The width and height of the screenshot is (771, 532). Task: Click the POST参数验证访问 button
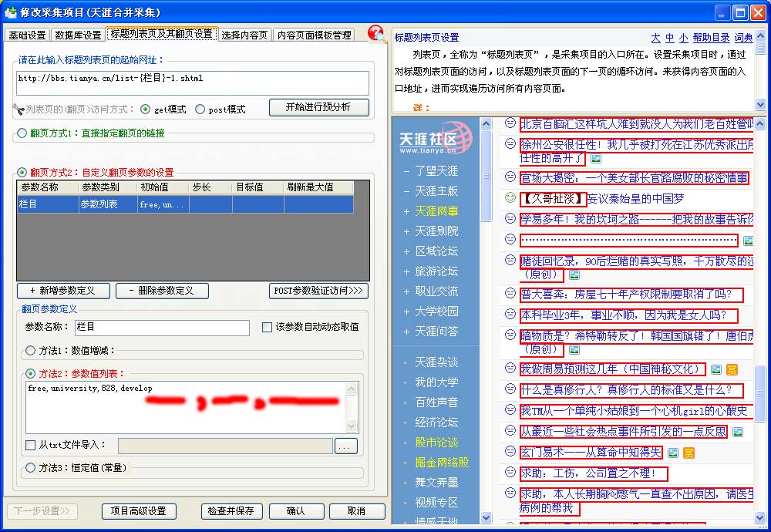tap(318, 291)
